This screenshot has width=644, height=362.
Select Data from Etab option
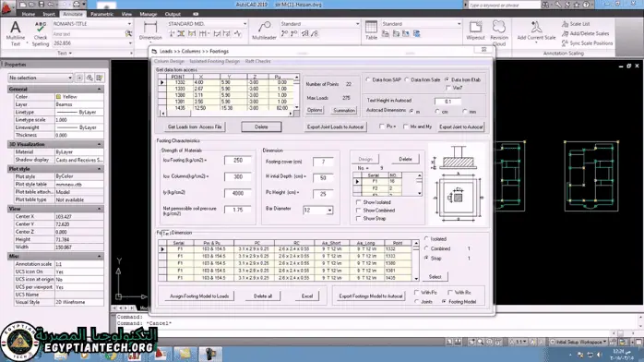point(447,79)
